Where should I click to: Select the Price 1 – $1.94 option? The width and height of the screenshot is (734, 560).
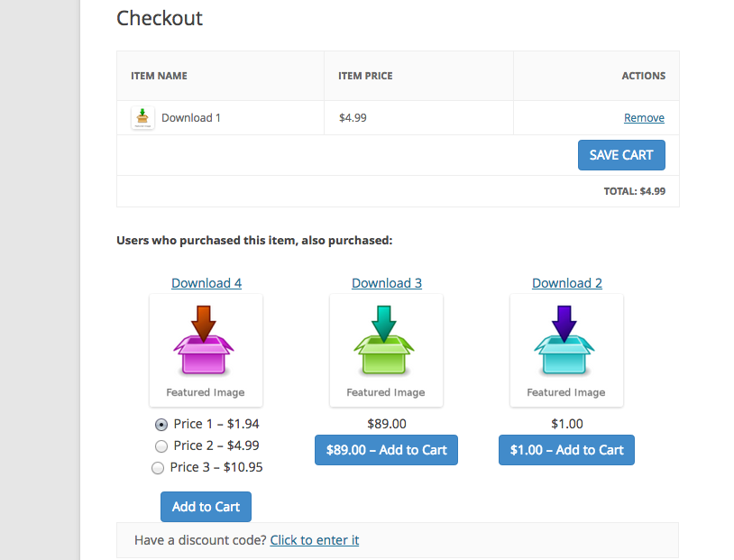click(161, 424)
